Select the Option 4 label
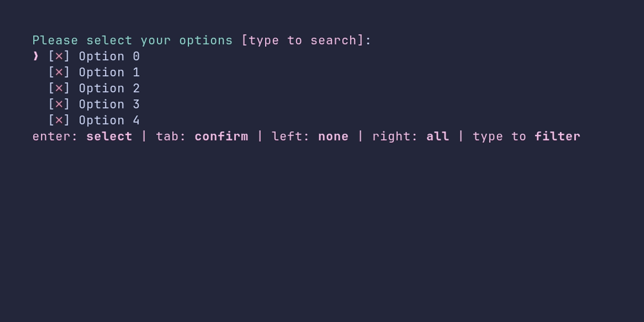 tap(109, 121)
